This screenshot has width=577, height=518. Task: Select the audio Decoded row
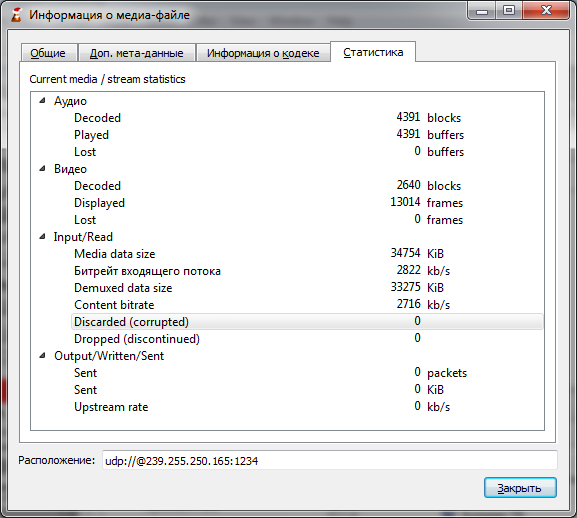pos(307,118)
